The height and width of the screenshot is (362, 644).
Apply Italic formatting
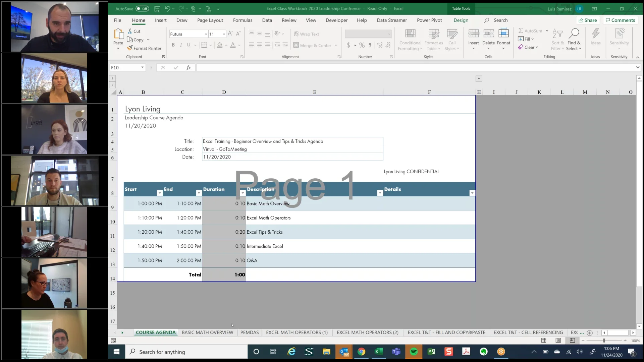181,45
